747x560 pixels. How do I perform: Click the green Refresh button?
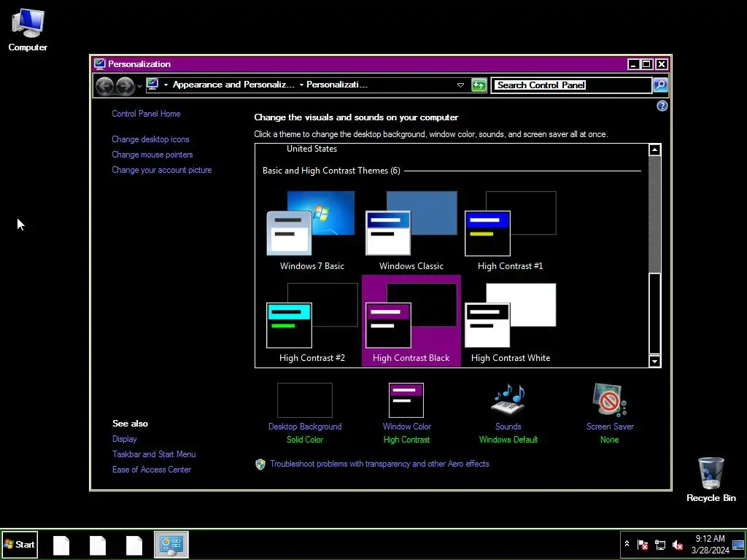tap(479, 85)
